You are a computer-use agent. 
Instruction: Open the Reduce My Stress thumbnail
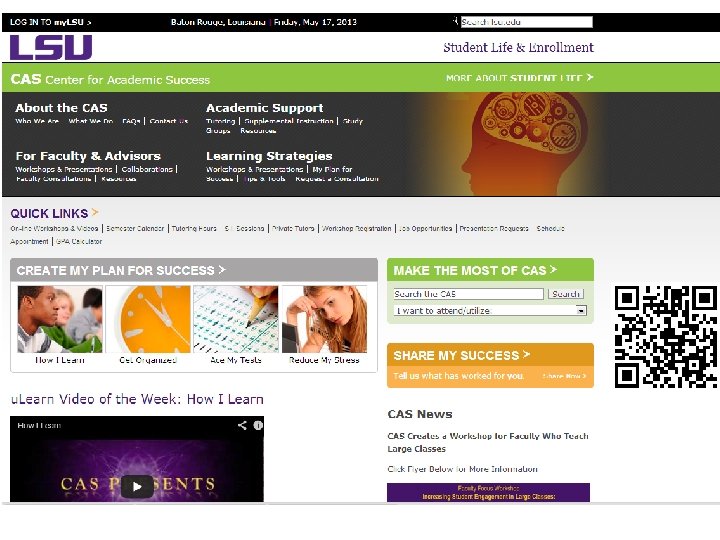(324, 320)
